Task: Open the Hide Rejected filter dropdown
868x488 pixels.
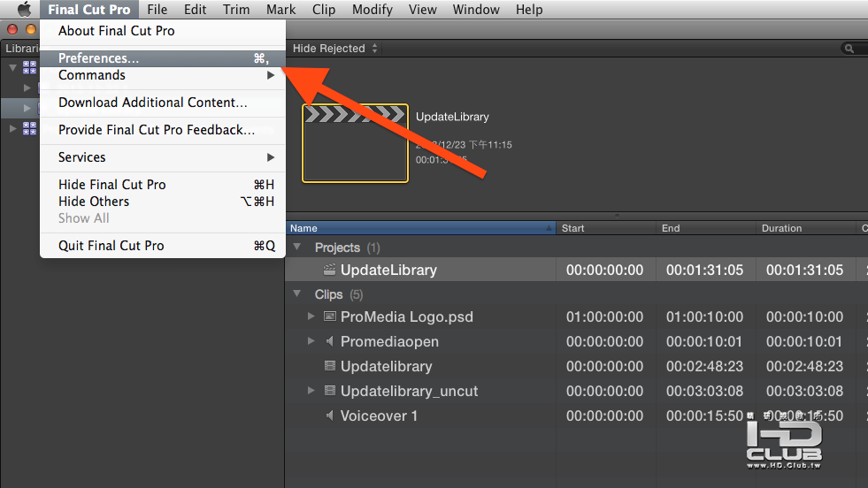Action: tap(335, 49)
